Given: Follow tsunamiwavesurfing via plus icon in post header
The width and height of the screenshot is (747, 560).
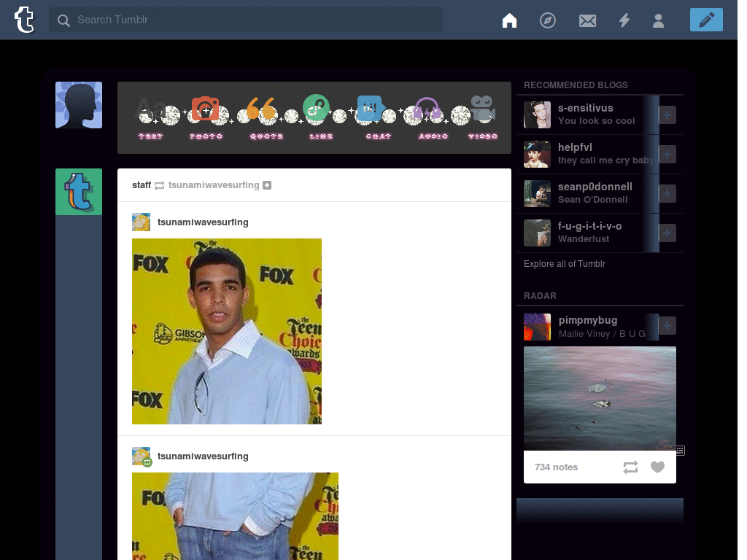Looking at the screenshot, I should (267, 185).
